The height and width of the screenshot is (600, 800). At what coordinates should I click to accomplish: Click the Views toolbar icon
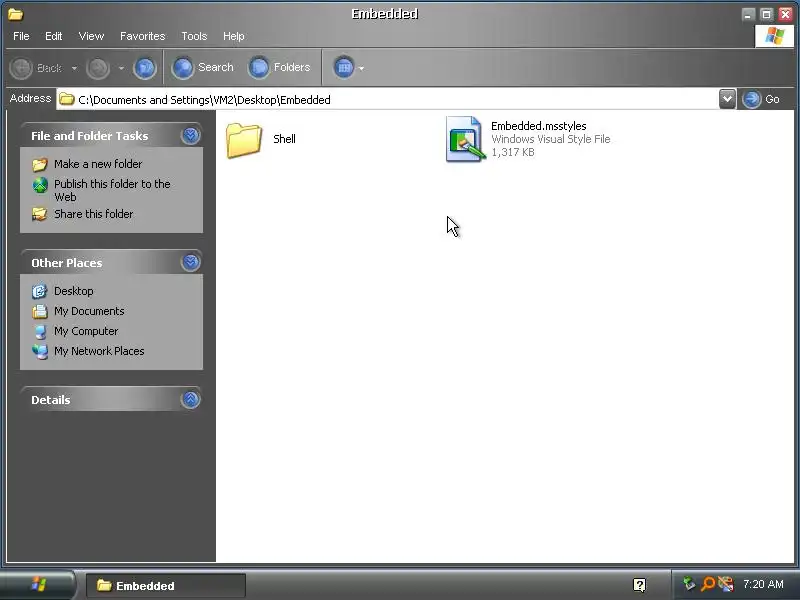(x=344, y=68)
